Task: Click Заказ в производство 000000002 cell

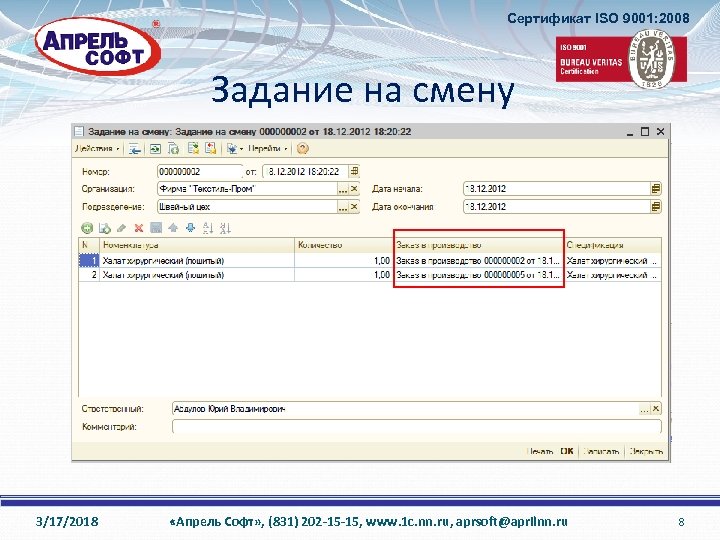Action: coord(478,261)
